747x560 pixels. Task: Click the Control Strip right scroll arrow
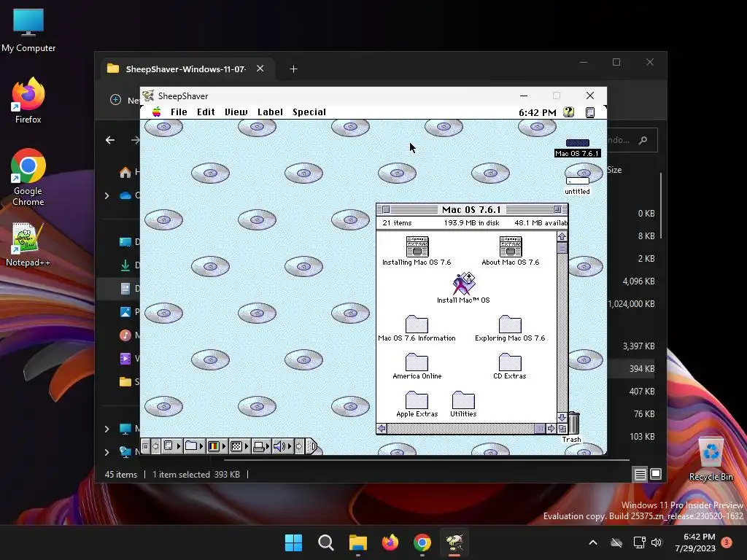(298, 446)
